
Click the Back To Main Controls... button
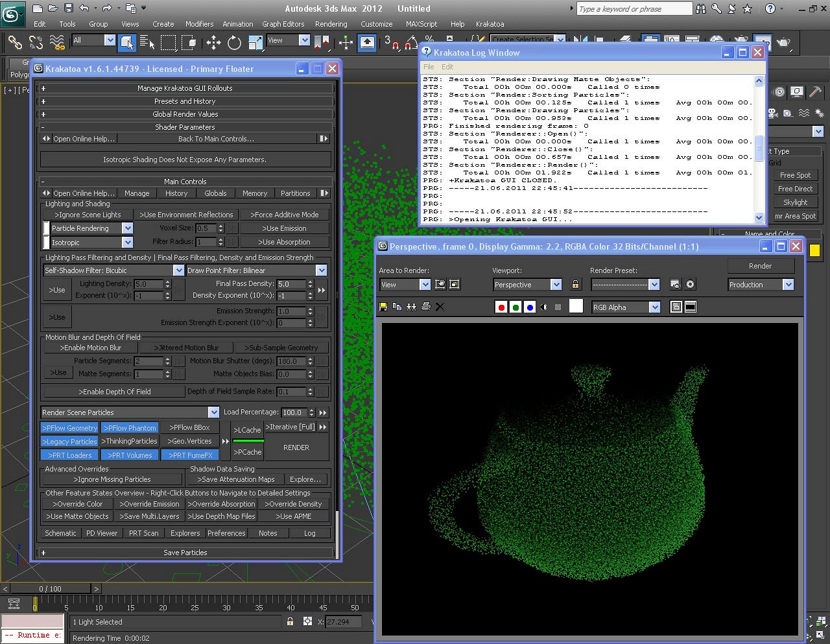click(217, 139)
